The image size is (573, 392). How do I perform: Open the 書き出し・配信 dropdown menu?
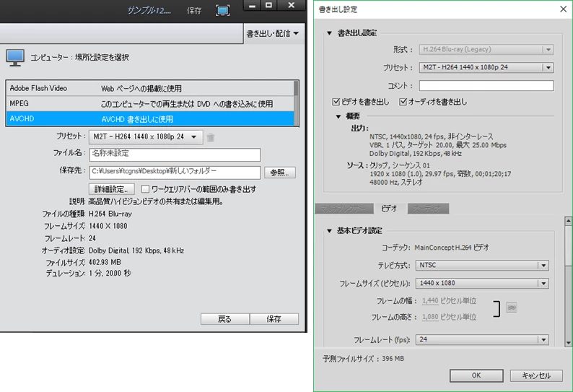point(273,34)
